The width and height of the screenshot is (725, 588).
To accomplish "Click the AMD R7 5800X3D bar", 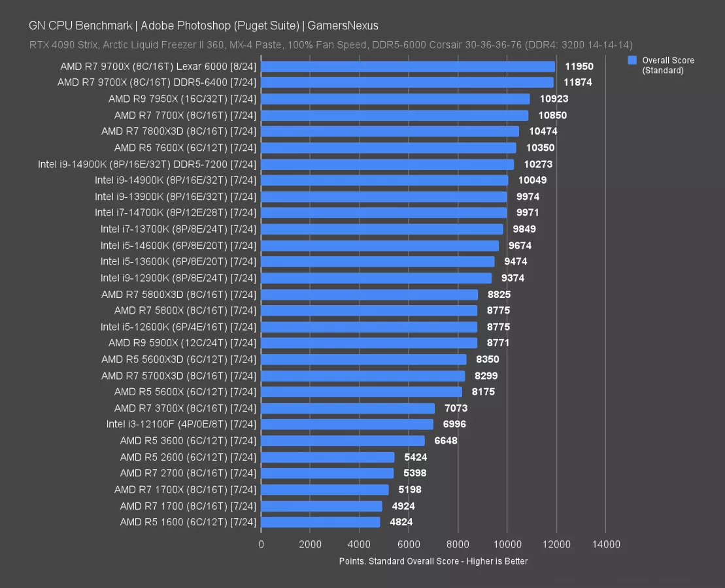I will click(x=369, y=295).
